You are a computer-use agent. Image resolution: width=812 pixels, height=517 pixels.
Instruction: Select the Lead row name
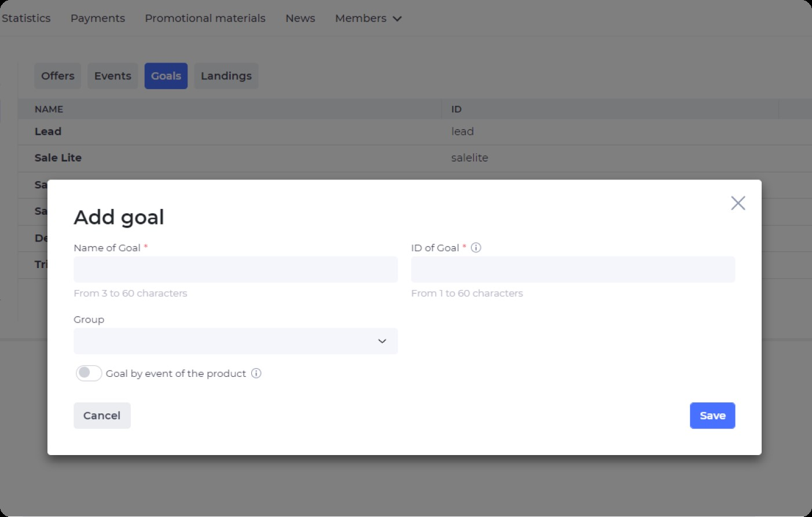click(48, 131)
